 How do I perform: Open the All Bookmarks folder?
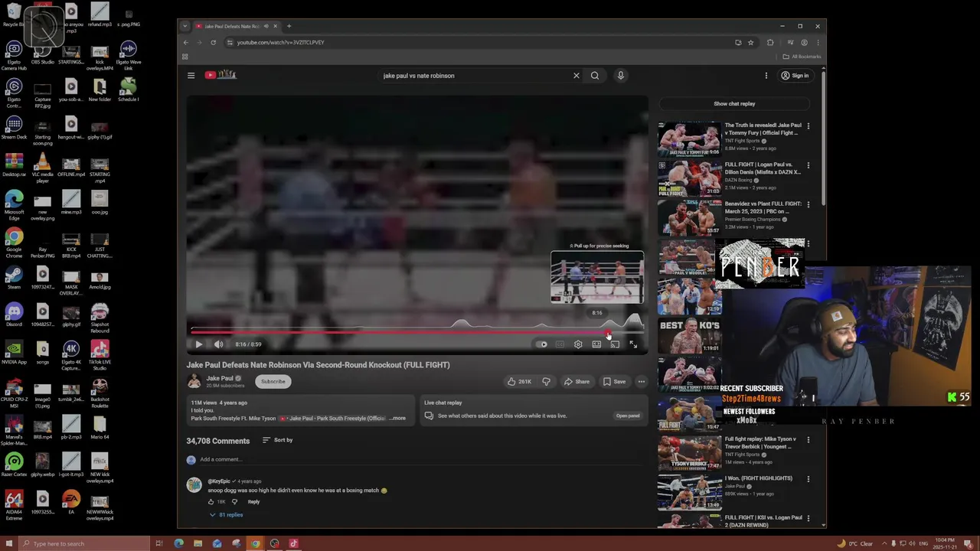[x=802, y=57]
